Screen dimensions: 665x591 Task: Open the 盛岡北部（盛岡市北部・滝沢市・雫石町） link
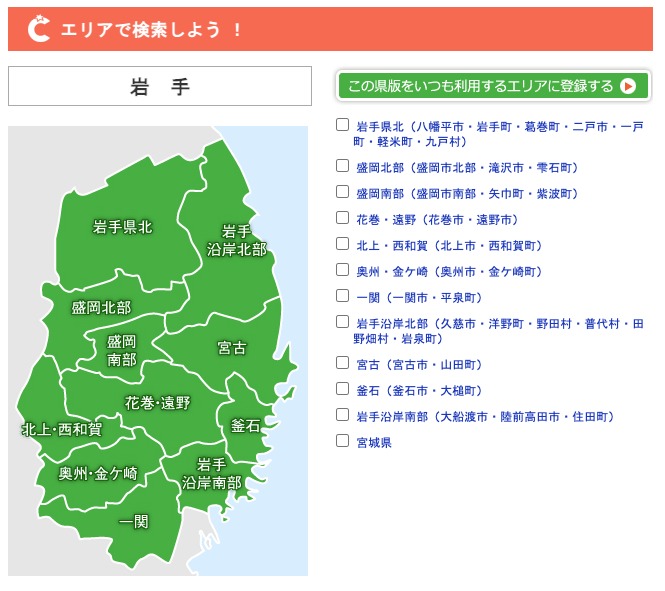coord(467,168)
